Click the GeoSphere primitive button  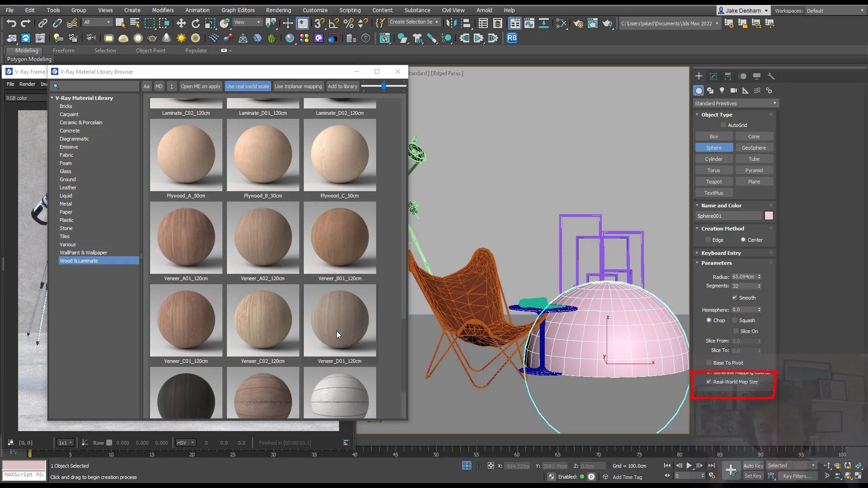coord(754,148)
